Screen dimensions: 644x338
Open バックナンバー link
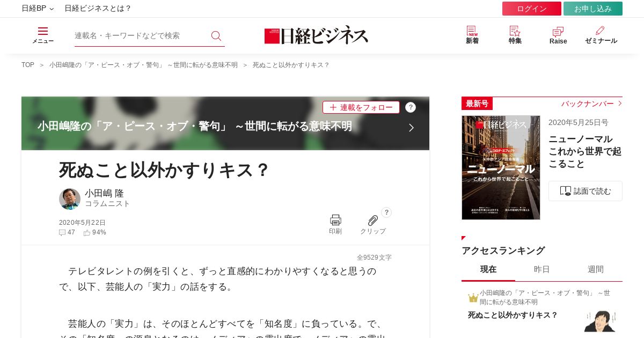[591, 104]
